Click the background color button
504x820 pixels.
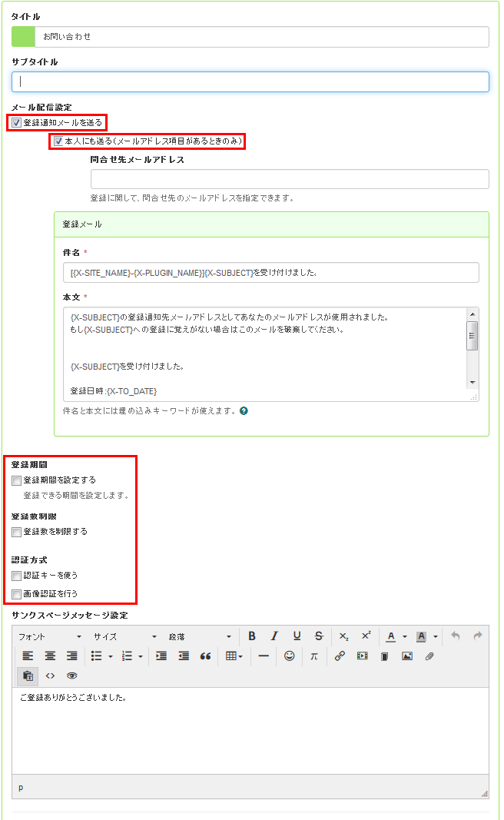coord(421,636)
